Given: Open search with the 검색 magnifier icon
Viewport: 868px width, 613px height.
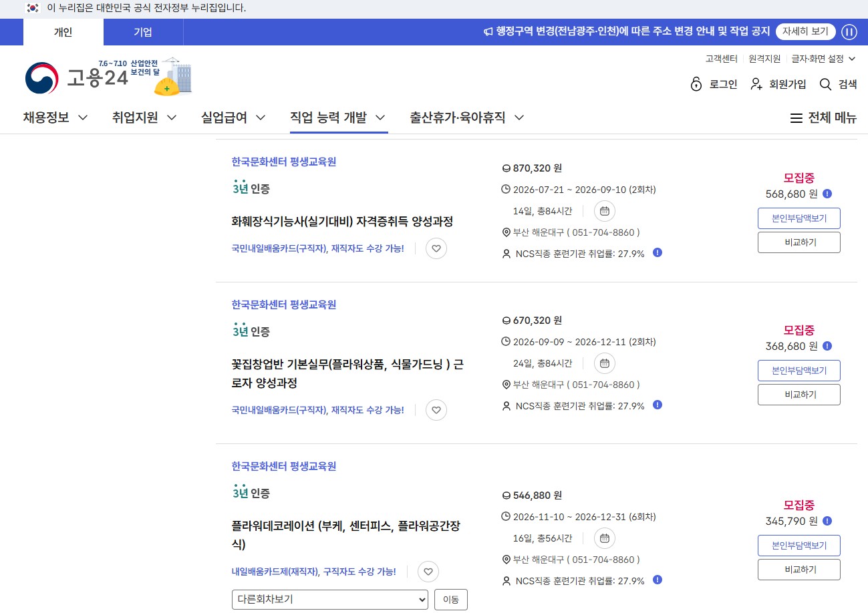Looking at the screenshot, I should point(826,84).
